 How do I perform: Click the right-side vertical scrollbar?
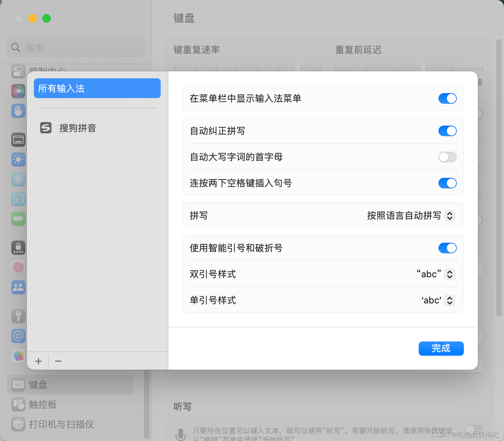click(x=499, y=178)
